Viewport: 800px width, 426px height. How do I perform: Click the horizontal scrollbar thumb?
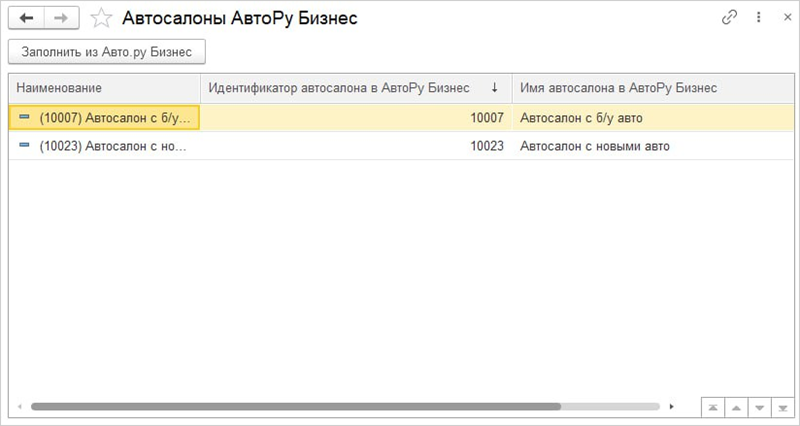(296, 407)
